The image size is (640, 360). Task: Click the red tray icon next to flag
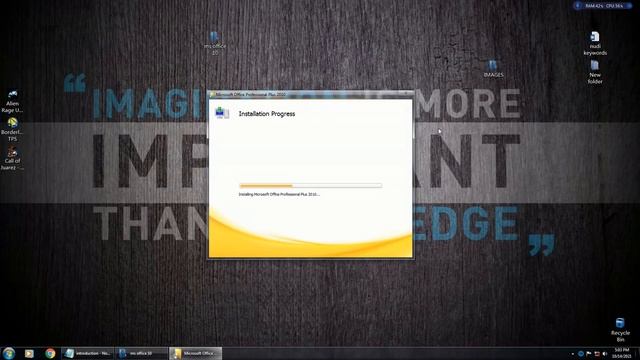click(x=597, y=354)
